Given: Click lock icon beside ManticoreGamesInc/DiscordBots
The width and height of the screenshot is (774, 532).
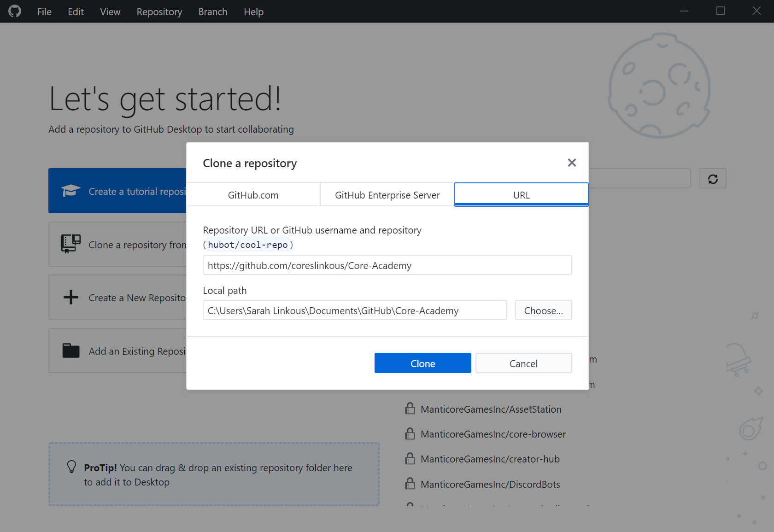Looking at the screenshot, I should tap(410, 484).
